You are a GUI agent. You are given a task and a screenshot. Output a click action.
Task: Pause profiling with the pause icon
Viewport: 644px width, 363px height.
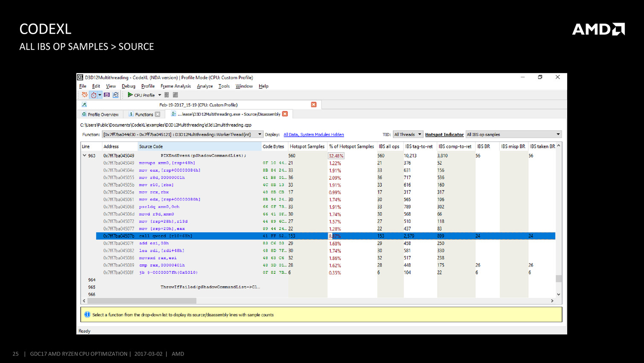coord(167,95)
